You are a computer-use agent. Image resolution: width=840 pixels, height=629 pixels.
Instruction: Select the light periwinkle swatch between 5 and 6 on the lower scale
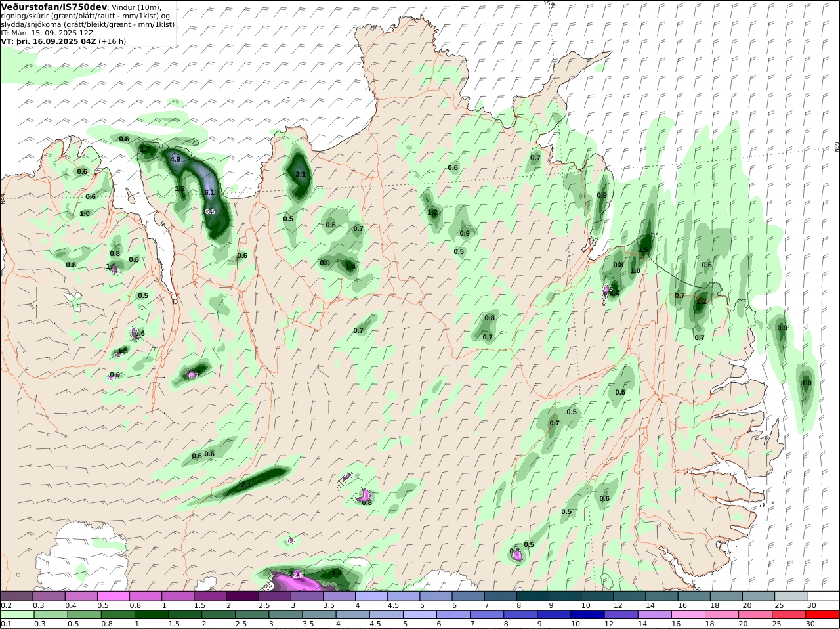419,615
